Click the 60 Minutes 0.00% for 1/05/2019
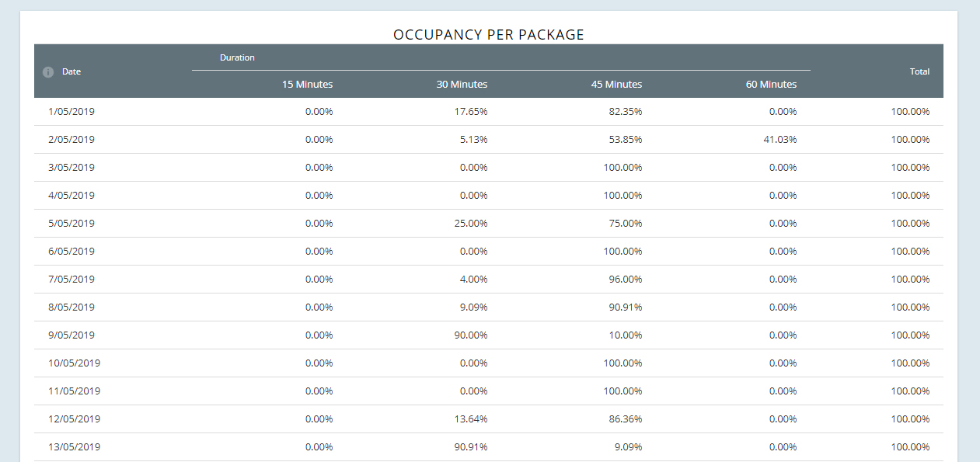This screenshot has height=462, width=980. click(x=783, y=112)
